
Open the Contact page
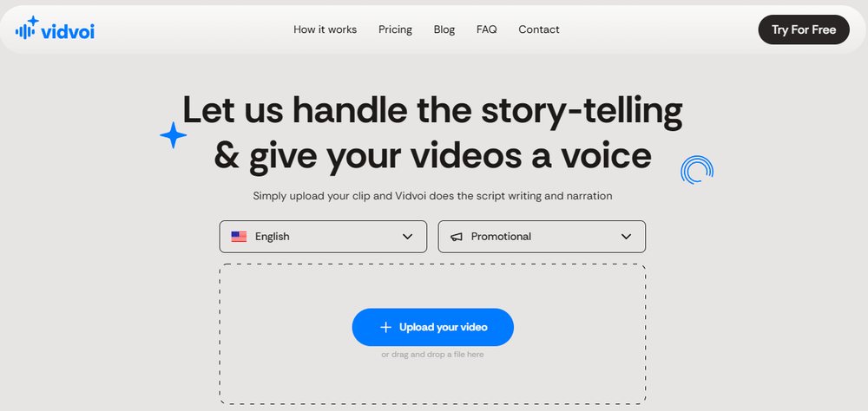click(x=539, y=29)
